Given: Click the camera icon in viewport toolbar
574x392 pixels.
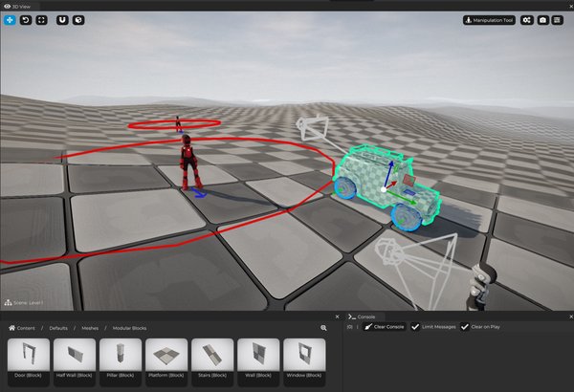Looking at the screenshot, I should coord(542,19).
